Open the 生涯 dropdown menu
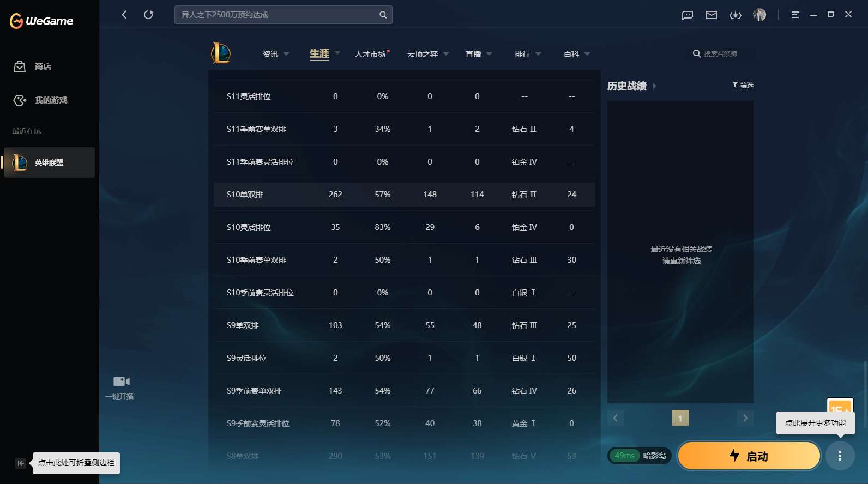The height and width of the screenshot is (484, 868). [325, 53]
